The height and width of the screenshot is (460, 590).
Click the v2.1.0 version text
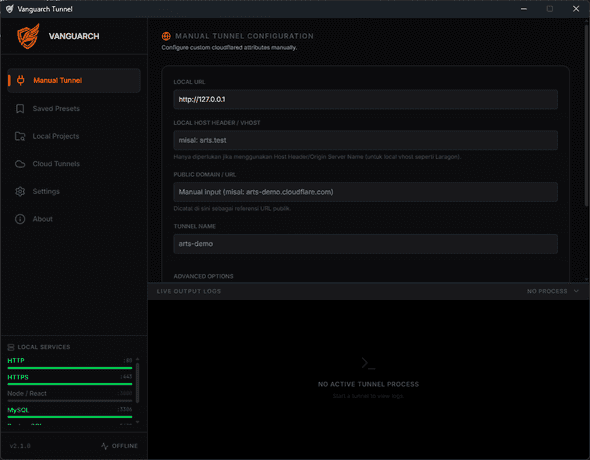pos(20,446)
